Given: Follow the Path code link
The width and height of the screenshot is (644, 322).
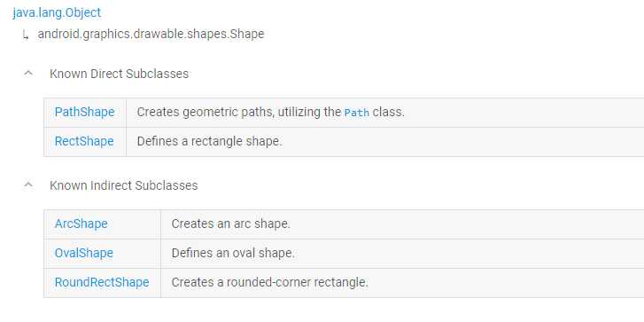Looking at the screenshot, I should [x=356, y=113].
